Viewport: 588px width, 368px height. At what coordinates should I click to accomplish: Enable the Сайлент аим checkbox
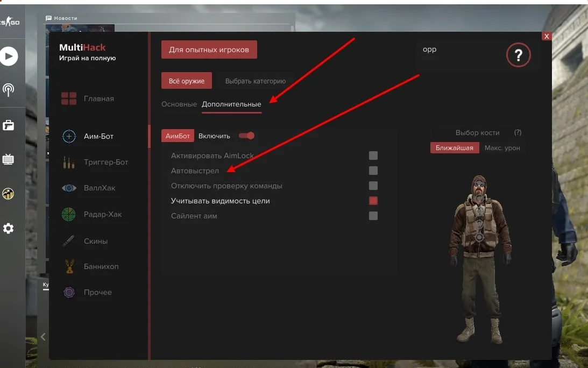click(373, 216)
